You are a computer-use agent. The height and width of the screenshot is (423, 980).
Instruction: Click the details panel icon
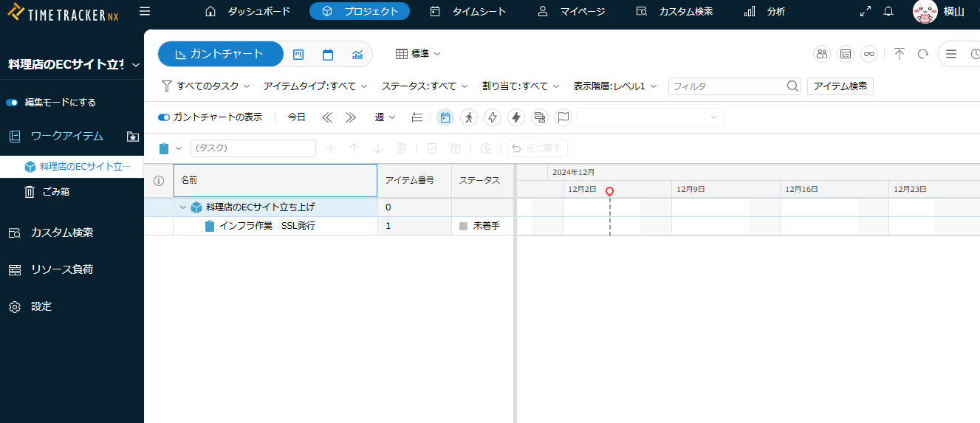846,54
